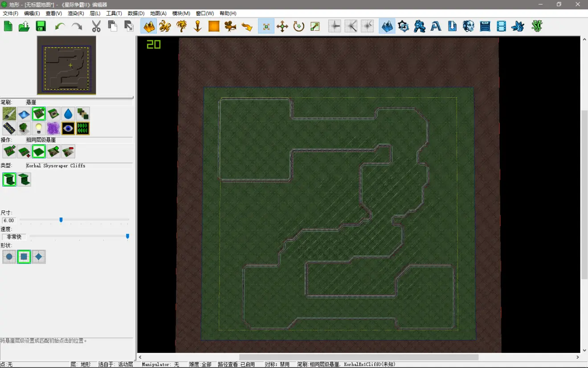Activate the move tool with four arrows
Viewport: 588px width, 368px height.
point(282,26)
